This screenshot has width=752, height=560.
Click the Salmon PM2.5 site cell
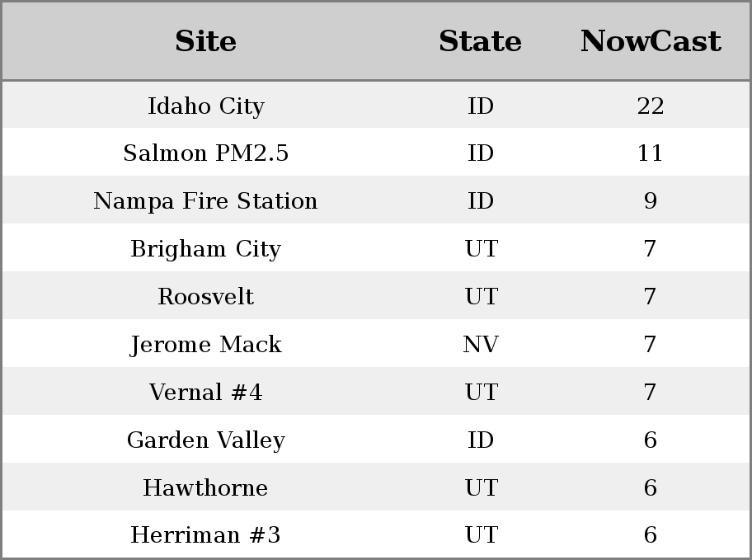206,153
